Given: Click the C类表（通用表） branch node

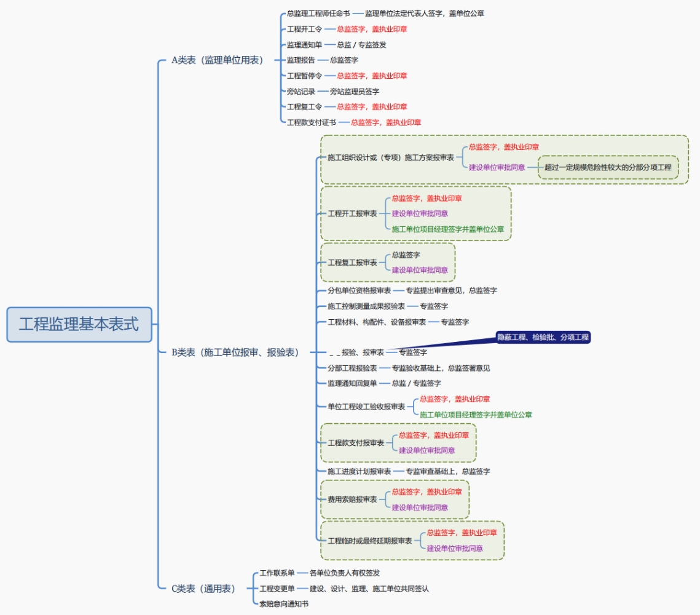Looking at the screenshot, I should pyautogui.click(x=203, y=589).
